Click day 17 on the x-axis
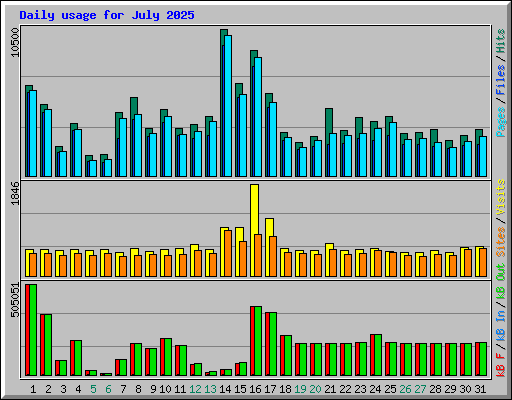This screenshot has height=400, width=512. coord(270,389)
